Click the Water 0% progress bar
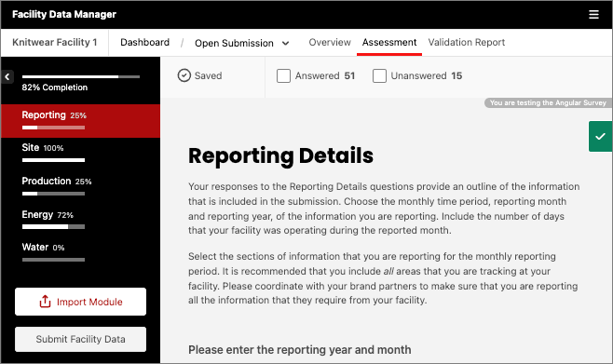Viewport: 613px width, 364px height. pyautogui.click(x=53, y=260)
